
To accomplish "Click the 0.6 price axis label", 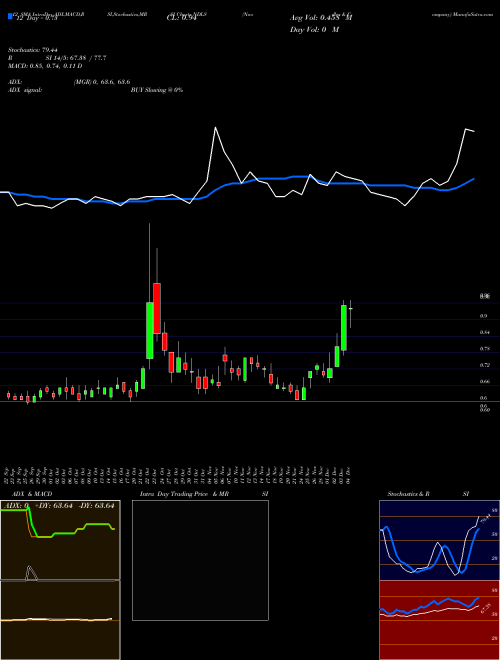I will point(484,398).
